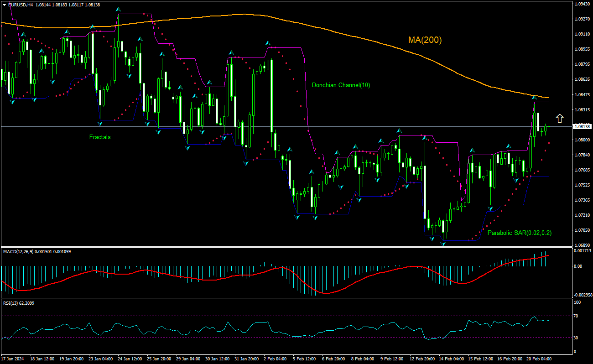Click the MACD 0.00 axis level

click(x=578, y=266)
